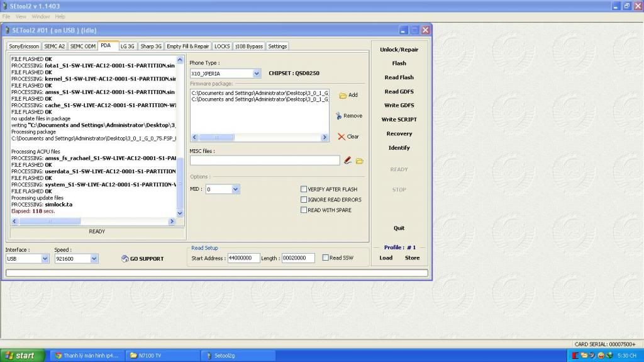Open the Setool2g taskbar item
Screen dimensions: 644x362
point(238,356)
